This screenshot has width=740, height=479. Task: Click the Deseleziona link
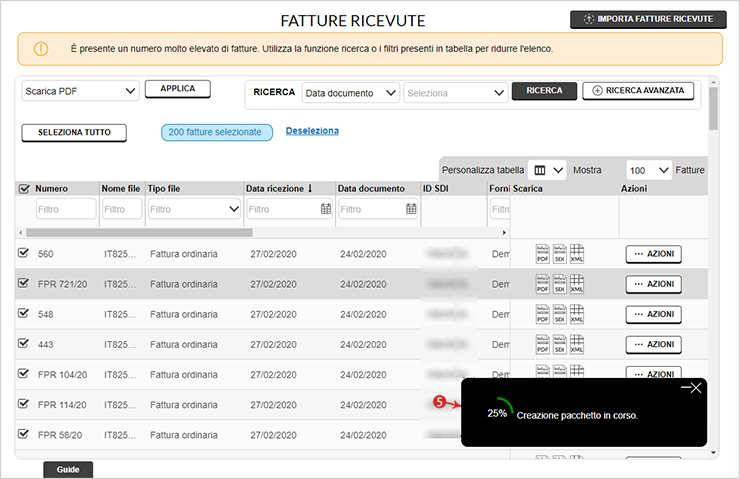(312, 131)
